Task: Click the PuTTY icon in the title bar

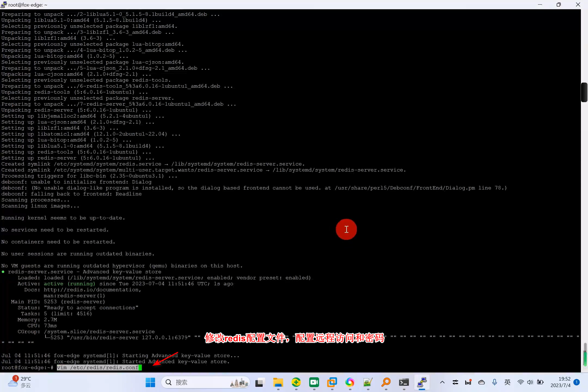Action: tap(4, 5)
